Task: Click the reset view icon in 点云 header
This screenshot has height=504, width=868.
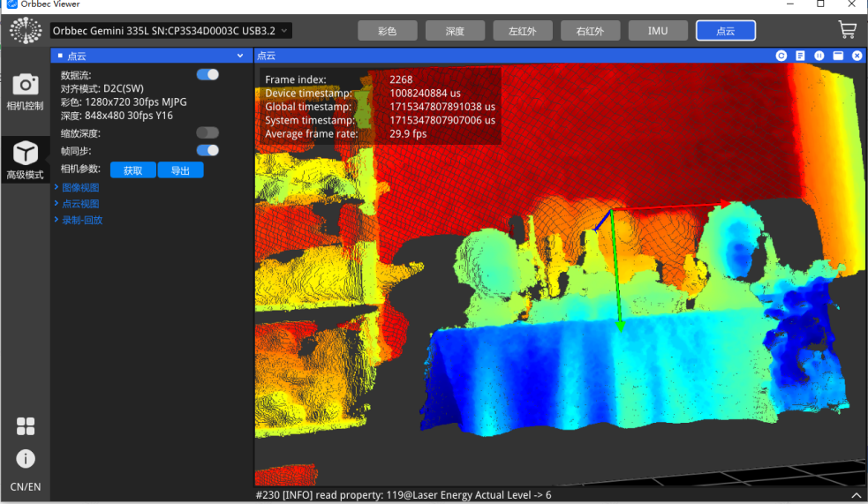Action: [x=781, y=56]
